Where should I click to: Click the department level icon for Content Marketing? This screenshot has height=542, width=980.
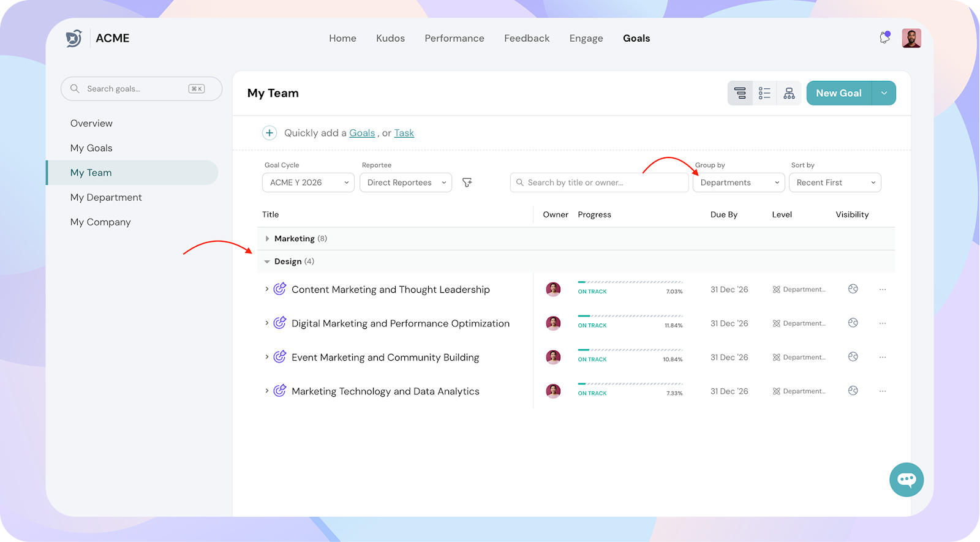[x=776, y=290]
